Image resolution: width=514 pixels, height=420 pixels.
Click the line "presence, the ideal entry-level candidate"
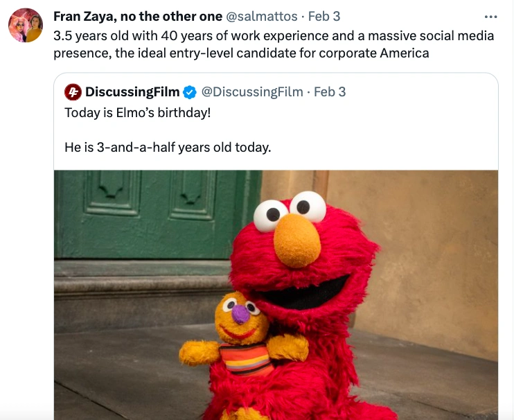point(241,53)
